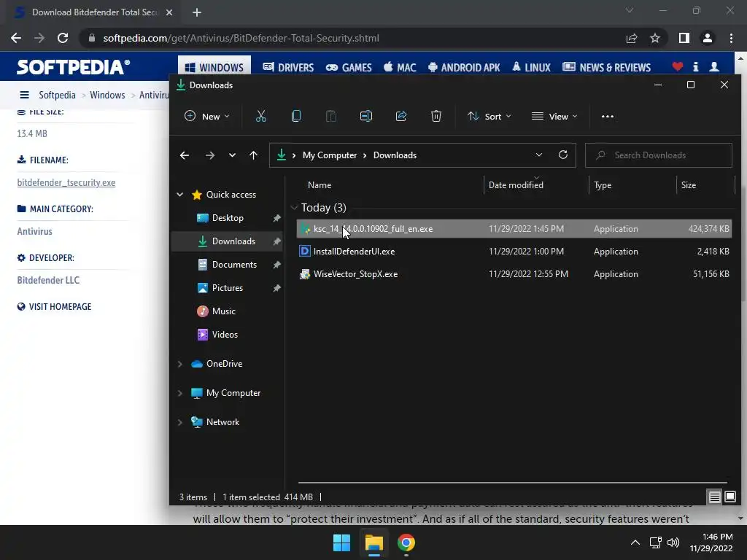747x560 pixels.
Task: Expand the Network tree node
Action: coord(180,422)
